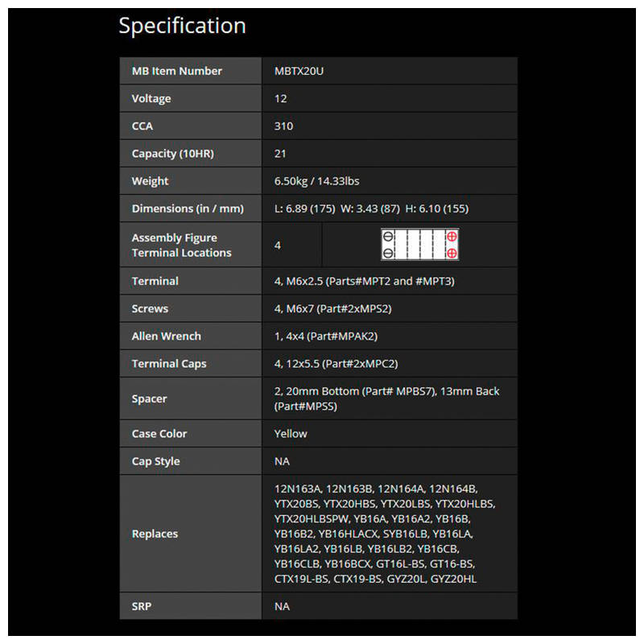Click the Spacer description text
The height and width of the screenshot is (644, 644).
coord(386,398)
